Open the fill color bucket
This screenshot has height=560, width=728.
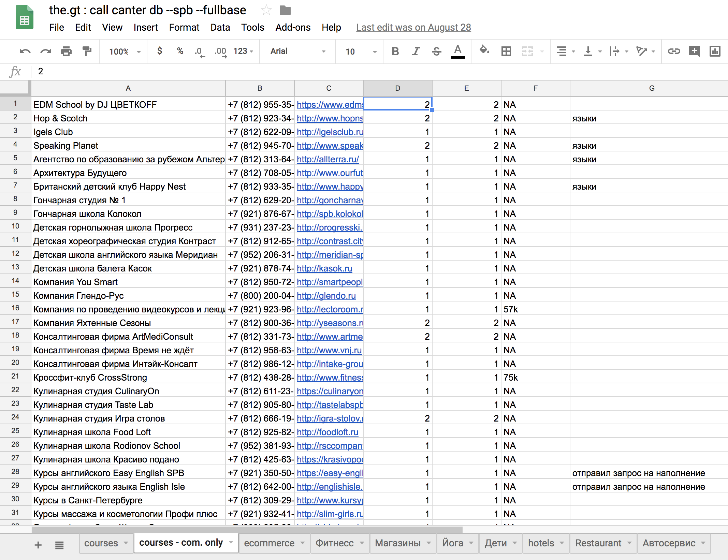point(484,50)
